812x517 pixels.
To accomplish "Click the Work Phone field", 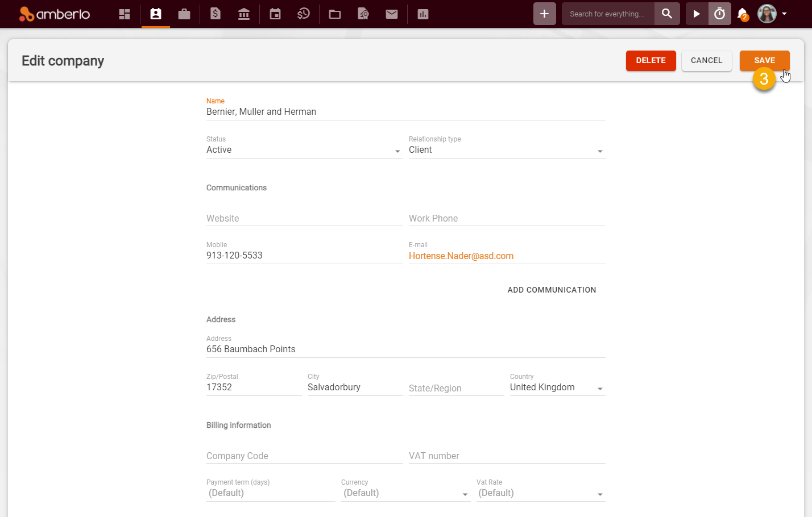I will tap(507, 218).
